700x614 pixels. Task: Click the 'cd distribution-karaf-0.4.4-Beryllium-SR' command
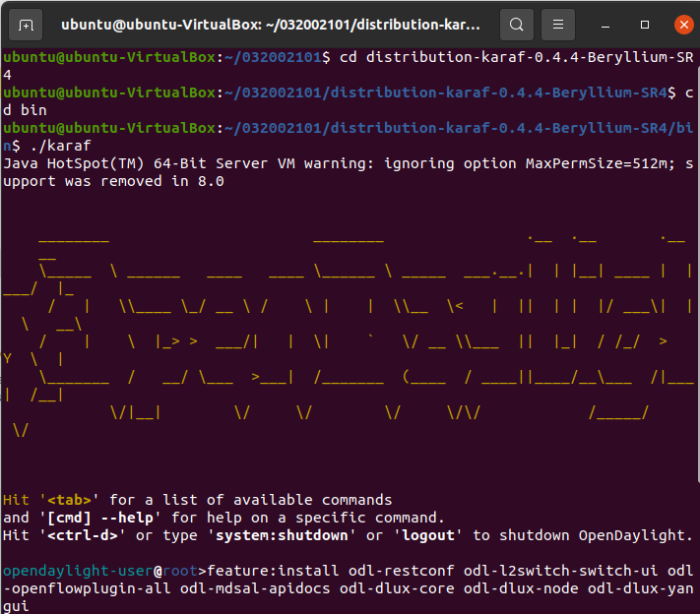tap(517, 57)
